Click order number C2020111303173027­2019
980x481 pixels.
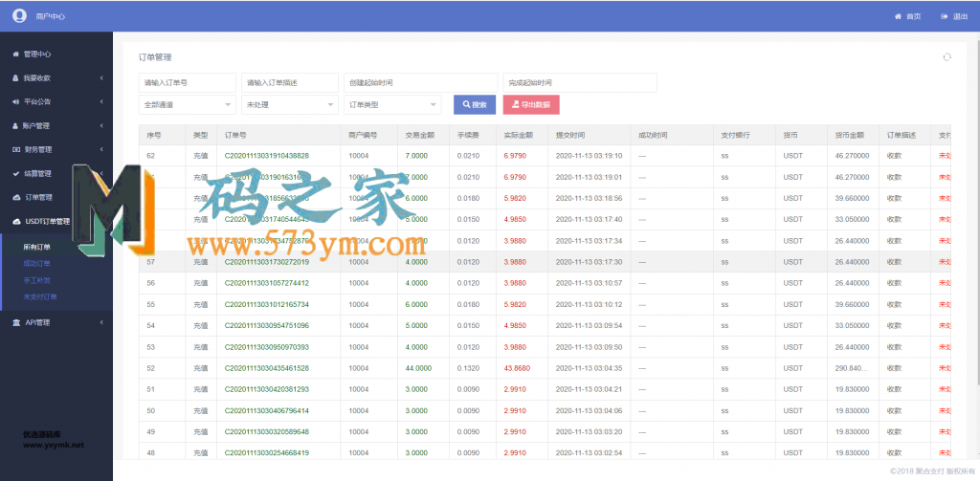point(267,262)
